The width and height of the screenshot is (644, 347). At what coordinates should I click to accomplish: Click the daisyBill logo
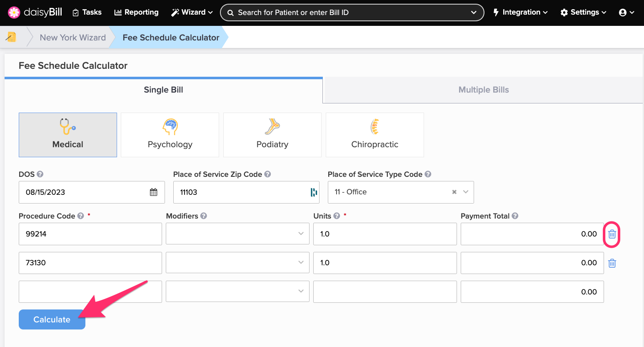click(x=35, y=13)
